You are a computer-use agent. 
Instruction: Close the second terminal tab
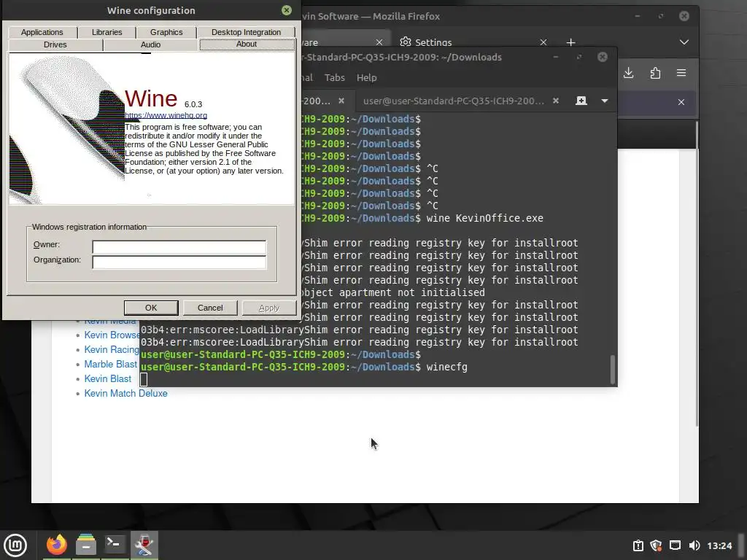(x=555, y=101)
